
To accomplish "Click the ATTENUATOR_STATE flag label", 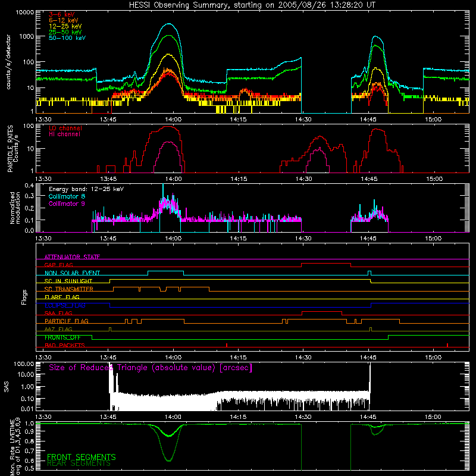I will (72, 257).
